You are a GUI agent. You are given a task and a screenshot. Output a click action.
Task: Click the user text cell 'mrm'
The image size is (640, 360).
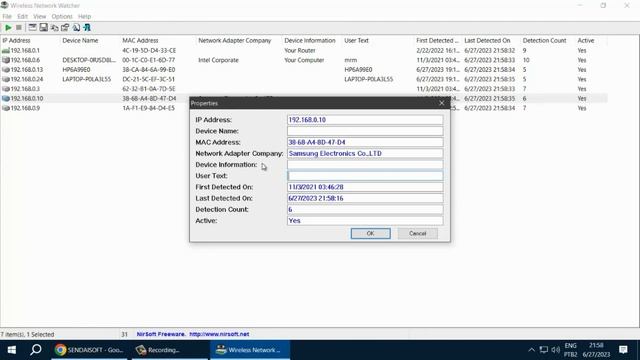tap(351, 60)
